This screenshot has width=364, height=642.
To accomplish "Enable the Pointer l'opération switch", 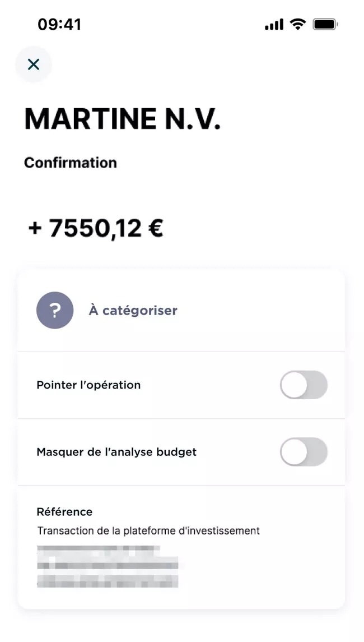I will click(304, 385).
